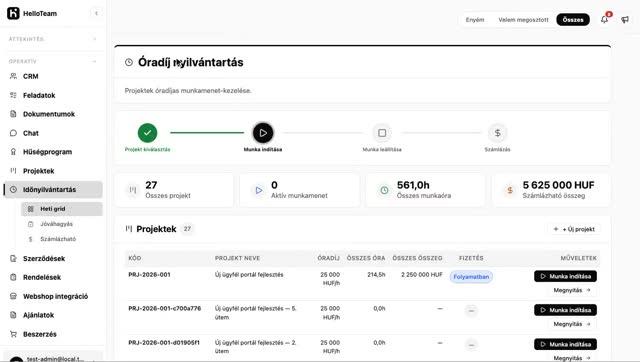Open Projektek in the sidebar

(x=53, y=171)
